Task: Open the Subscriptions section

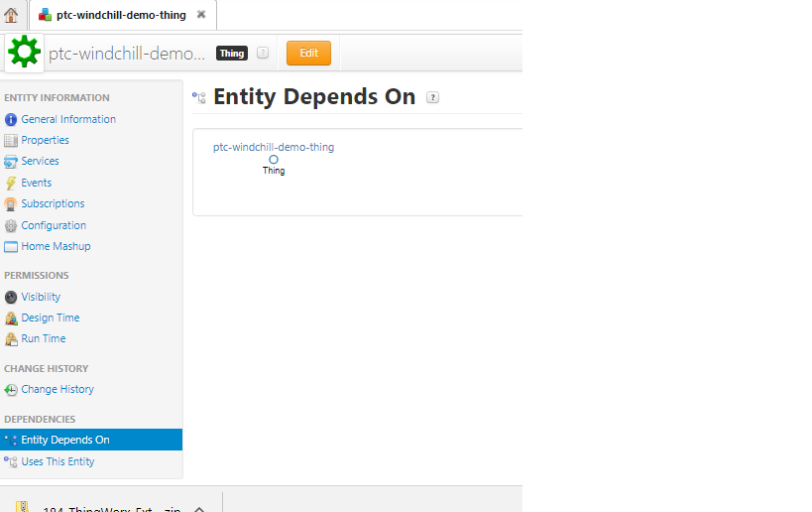Action: (x=53, y=203)
